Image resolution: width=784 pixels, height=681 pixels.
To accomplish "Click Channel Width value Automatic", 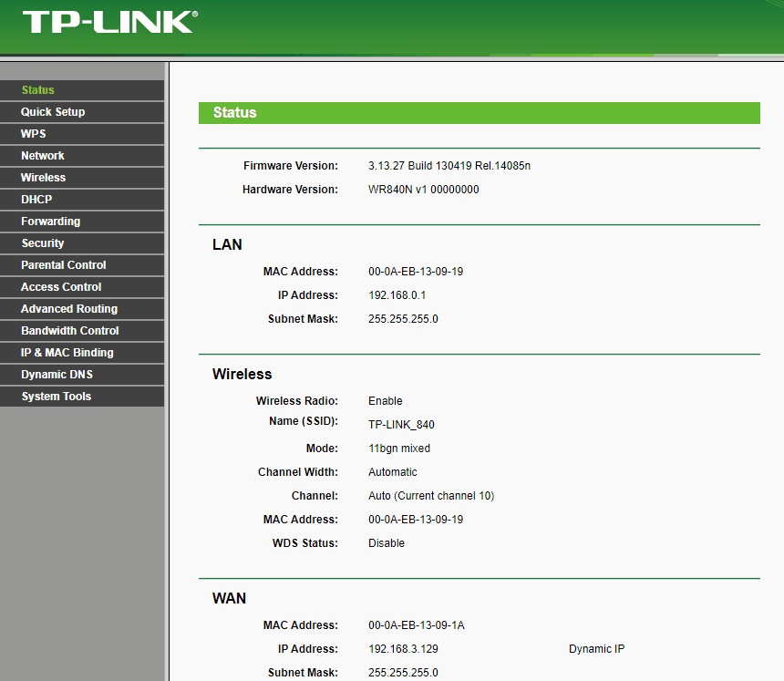I will click(393, 472).
